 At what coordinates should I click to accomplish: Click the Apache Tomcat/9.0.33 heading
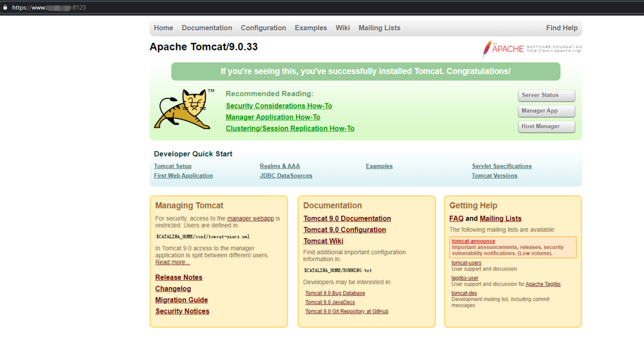tap(204, 47)
